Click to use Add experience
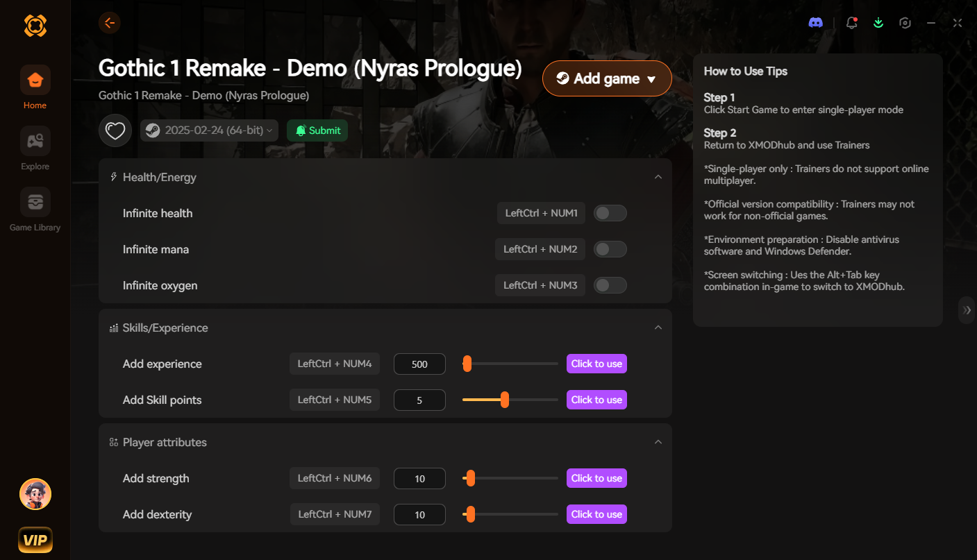The height and width of the screenshot is (560, 977). click(x=596, y=364)
